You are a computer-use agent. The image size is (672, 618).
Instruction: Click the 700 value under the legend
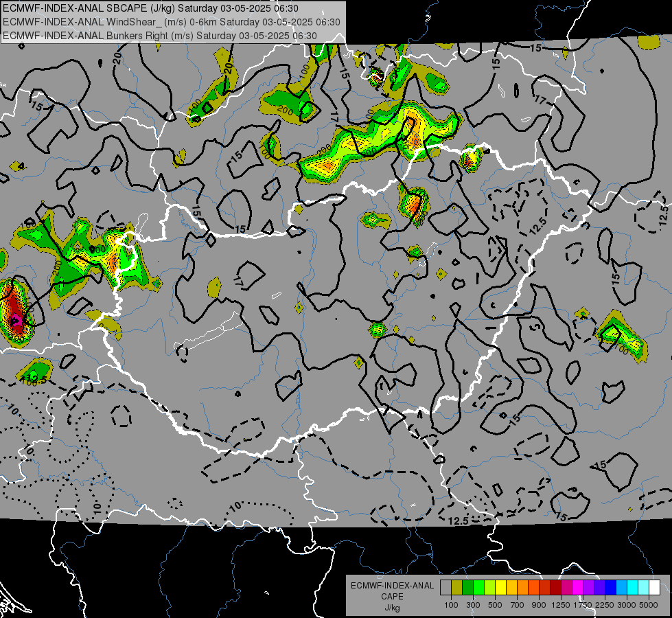click(518, 605)
